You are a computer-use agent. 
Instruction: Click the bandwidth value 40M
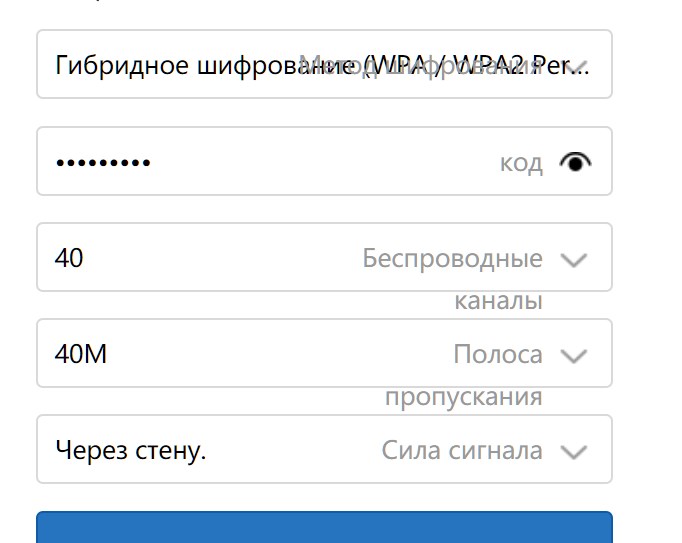coord(81,354)
